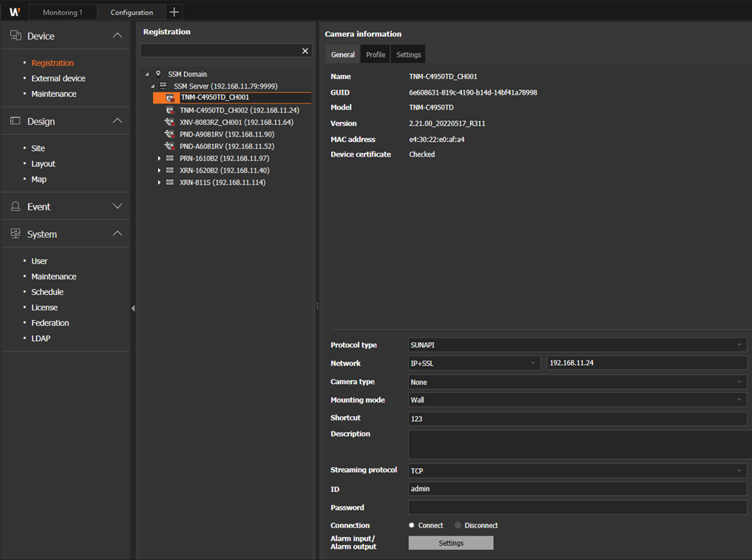Expand the Event section
Image resolution: width=752 pixels, height=560 pixels.
point(117,207)
